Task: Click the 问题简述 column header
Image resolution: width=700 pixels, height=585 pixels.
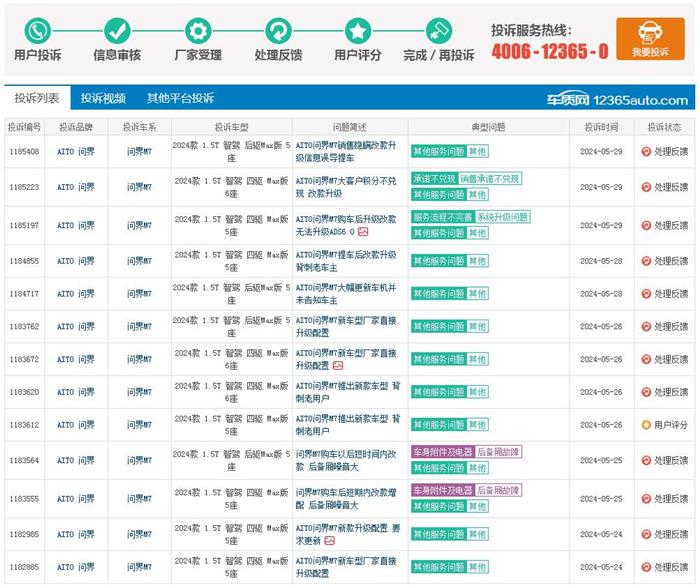Action: tap(349, 127)
